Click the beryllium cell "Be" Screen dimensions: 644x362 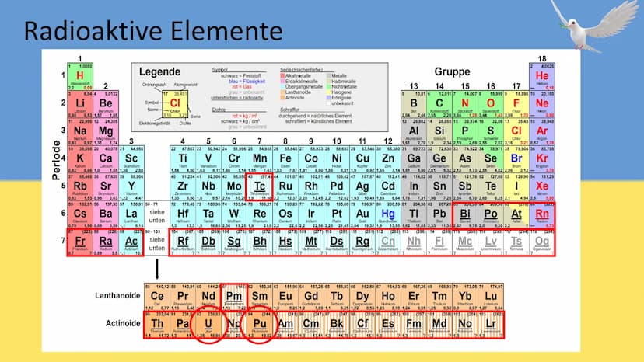(x=106, y=104)
